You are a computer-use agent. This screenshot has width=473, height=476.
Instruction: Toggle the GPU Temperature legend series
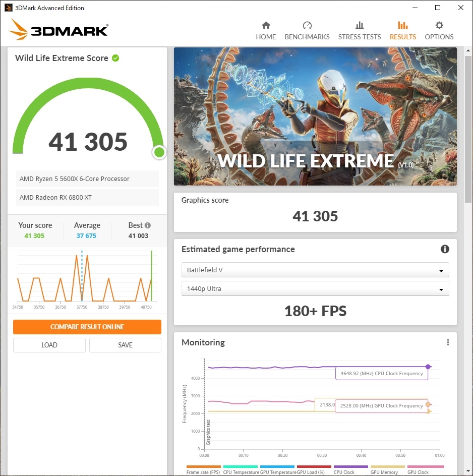(x=278, y=470)
